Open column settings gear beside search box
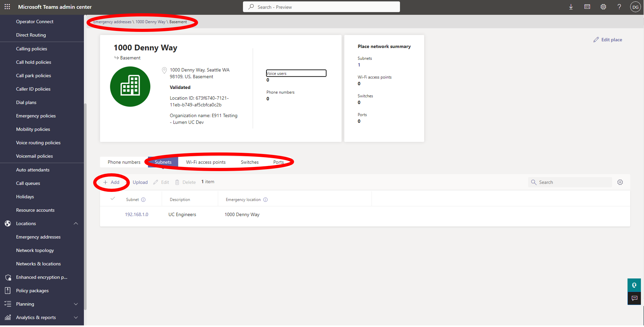The width and height of the screenshot is (644, 327). (620, 182)
